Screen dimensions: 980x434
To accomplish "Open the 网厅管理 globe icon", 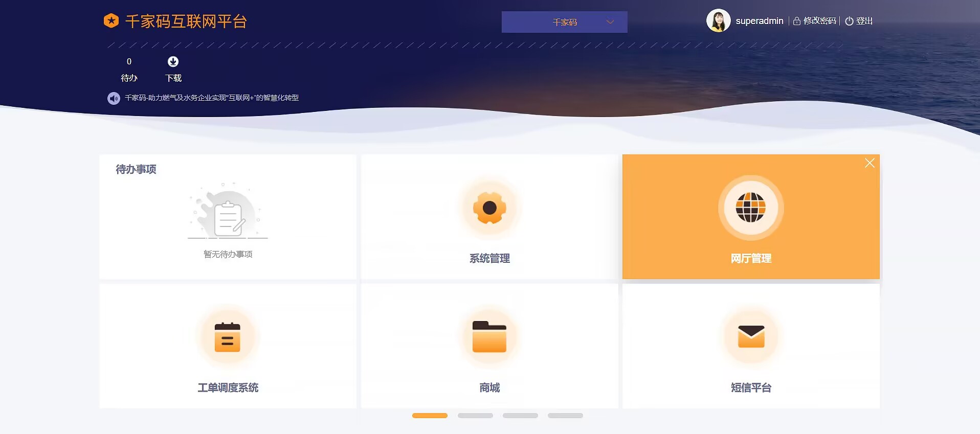I will [x=750, y=208].
